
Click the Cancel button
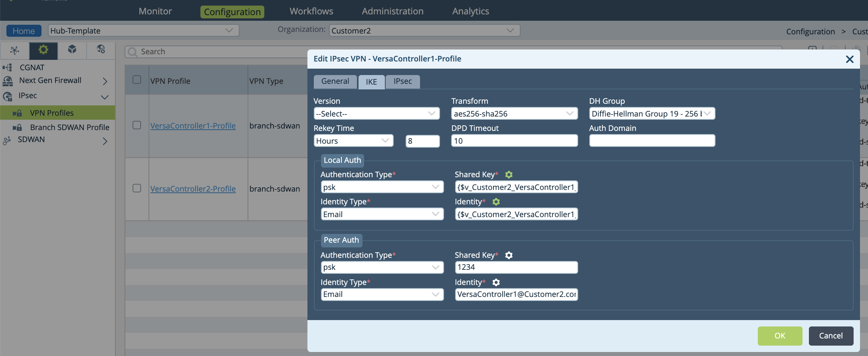coord(831,336)
